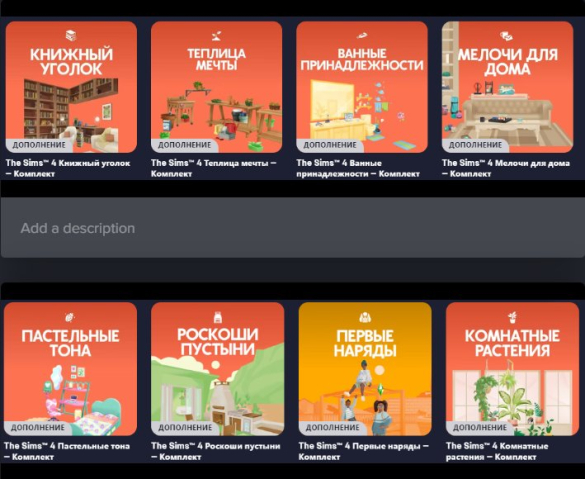Open The Sims 4 Ванные принадлежности title link
This screenshot has width=585, height=479.
(358, 168)
